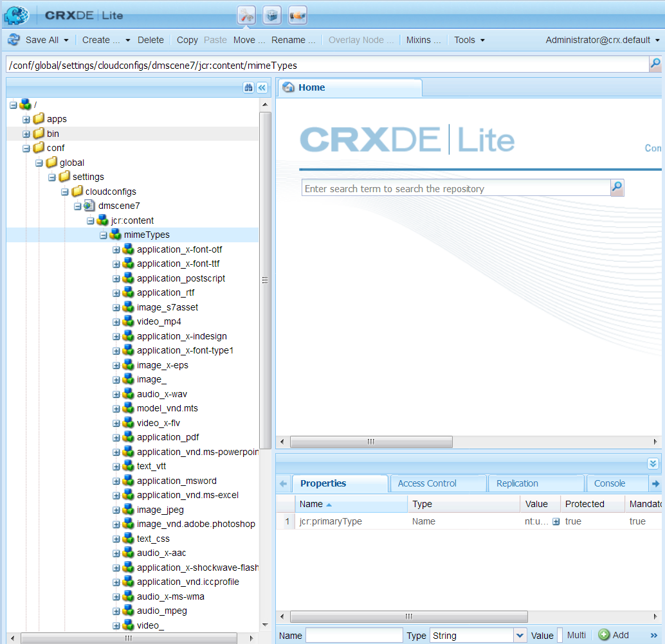
Task: Click the tree panel vertical scrollbar
Action: (x=266, y=280)
